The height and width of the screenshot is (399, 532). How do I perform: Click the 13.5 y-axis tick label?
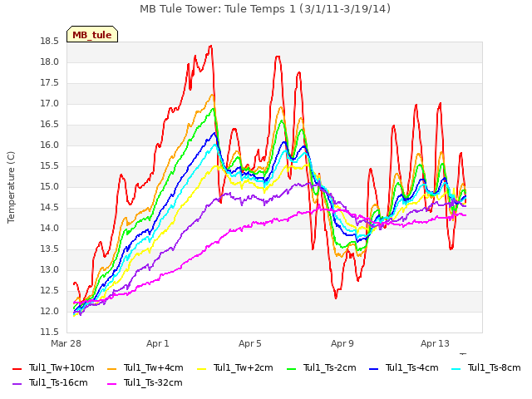coord(50,249)
